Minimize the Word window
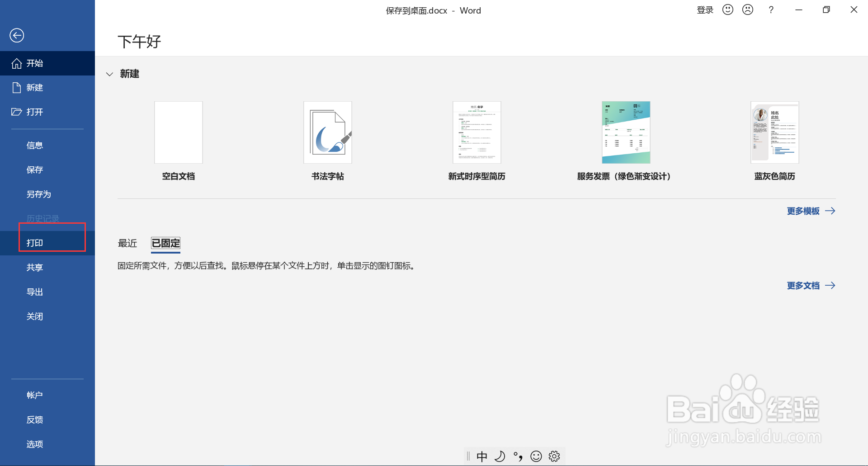 tap(799, 9)
